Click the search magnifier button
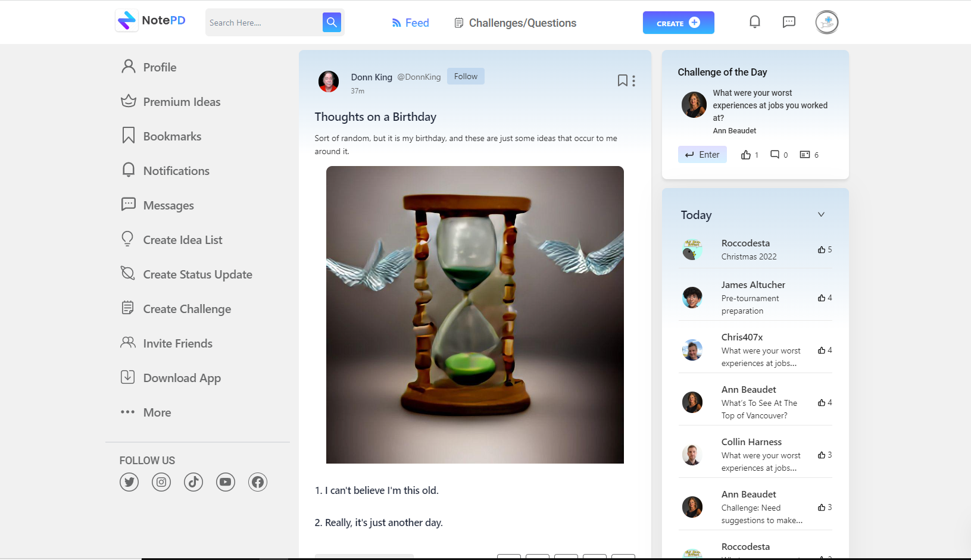The image size is (971, 560). [332, 23]
